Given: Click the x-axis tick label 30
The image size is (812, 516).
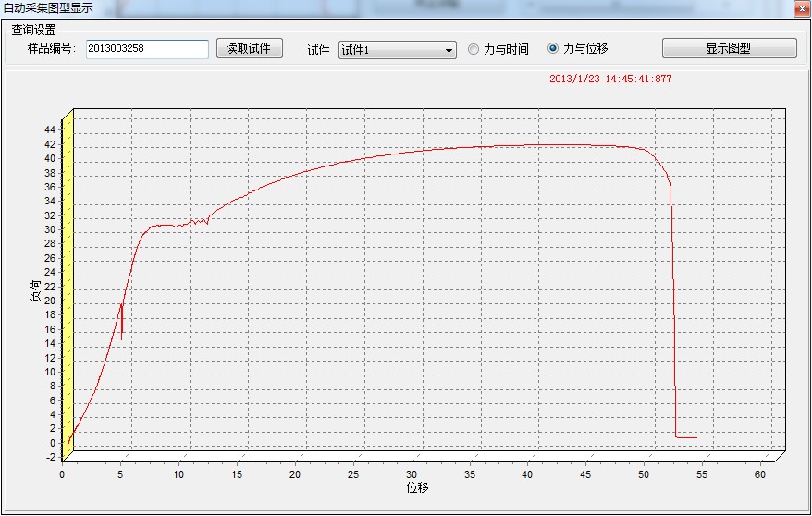Looking at the screenshot, I should pos(412,474).
